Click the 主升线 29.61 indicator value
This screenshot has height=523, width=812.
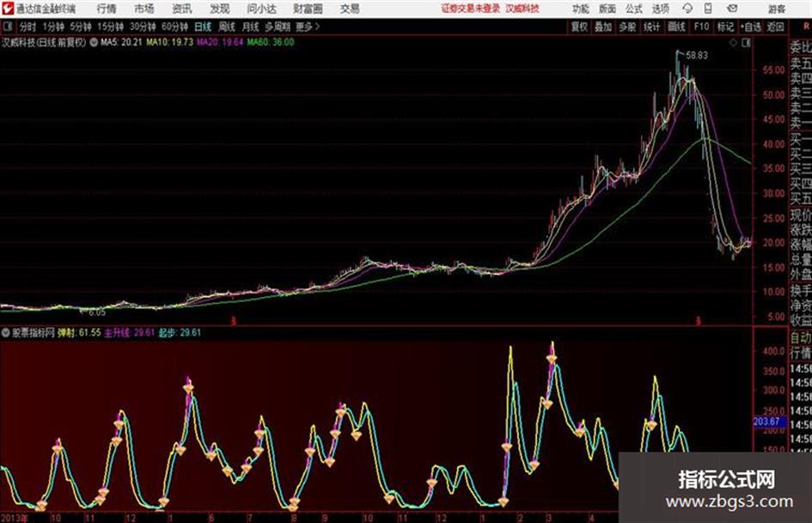pyautogui.click(x=130, y=332)
